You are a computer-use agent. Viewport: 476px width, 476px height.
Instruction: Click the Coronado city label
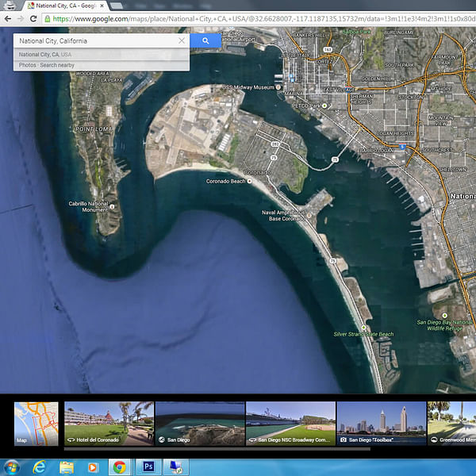257,172
